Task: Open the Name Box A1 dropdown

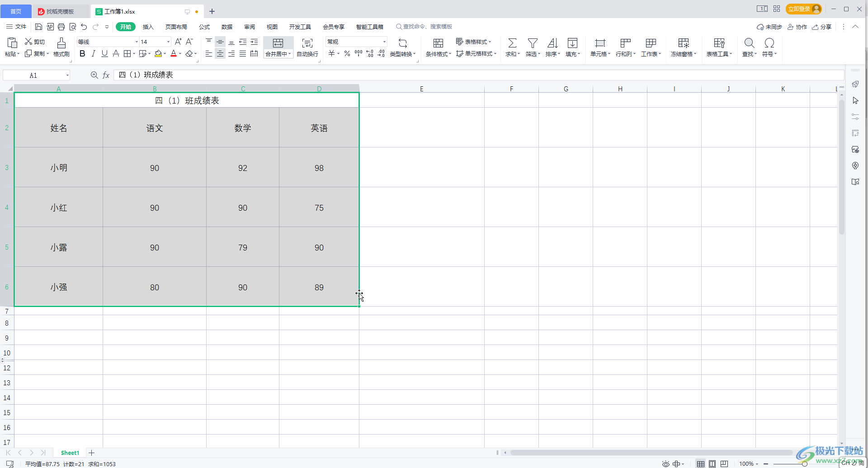Action: (67, 75)
